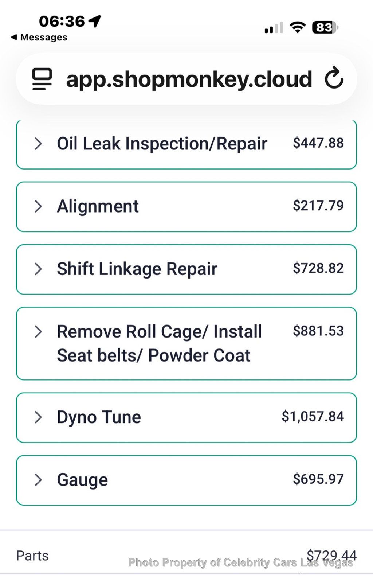Viewport: 373px width, 588px height.
Task: Expand the Oil Leak Inspection/Repair chevron
Action: [38, 144]
